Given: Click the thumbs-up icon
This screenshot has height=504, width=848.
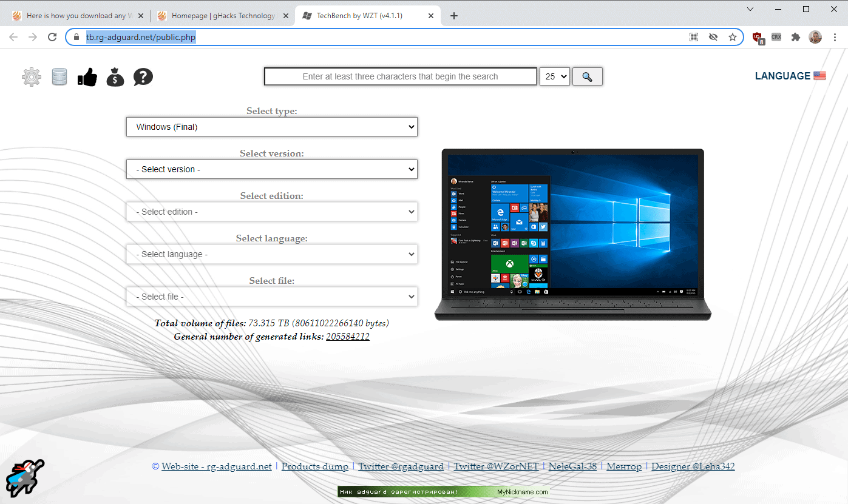Looking at the screenshot, I should click(x=87, y=77).
